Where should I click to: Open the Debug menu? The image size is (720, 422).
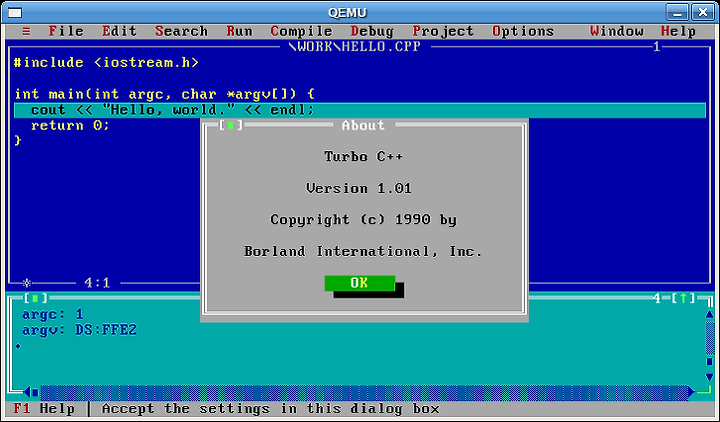pos(372,31)
